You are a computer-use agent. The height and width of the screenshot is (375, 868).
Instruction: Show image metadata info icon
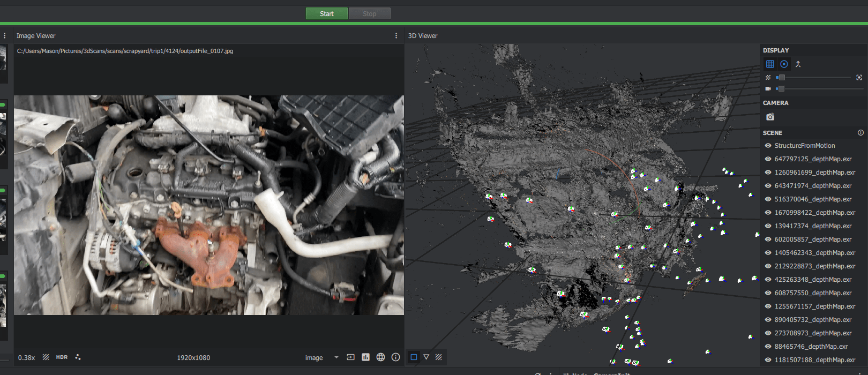(x=395, y=357)
